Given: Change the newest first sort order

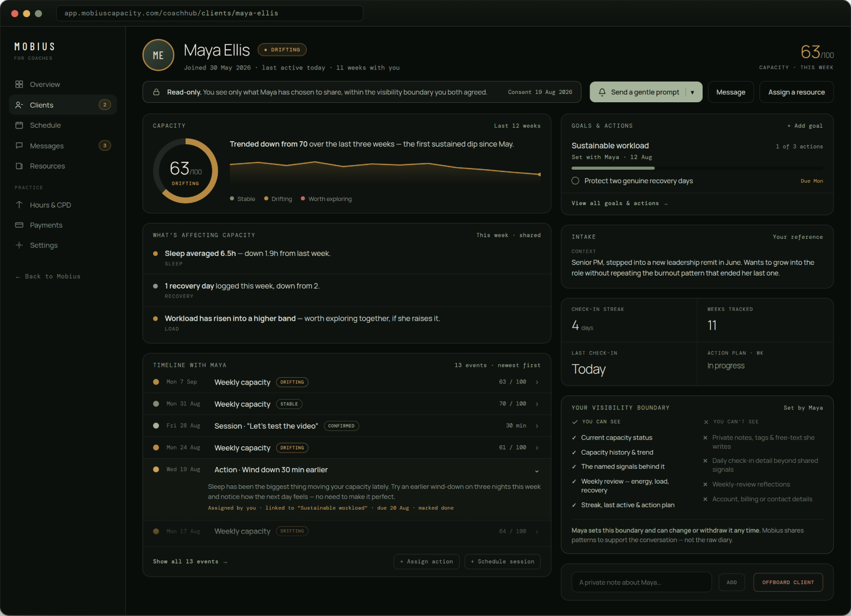Looking at the screenshot, I should click(519, 365).
